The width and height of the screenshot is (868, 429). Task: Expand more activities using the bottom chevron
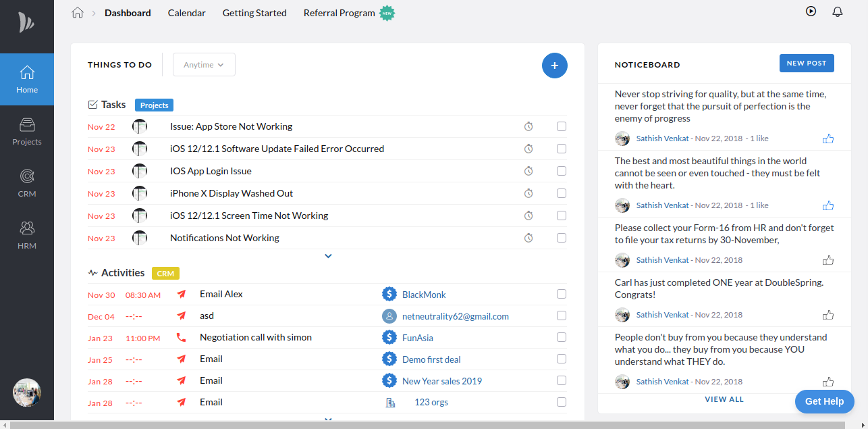(x=328, y=420)
